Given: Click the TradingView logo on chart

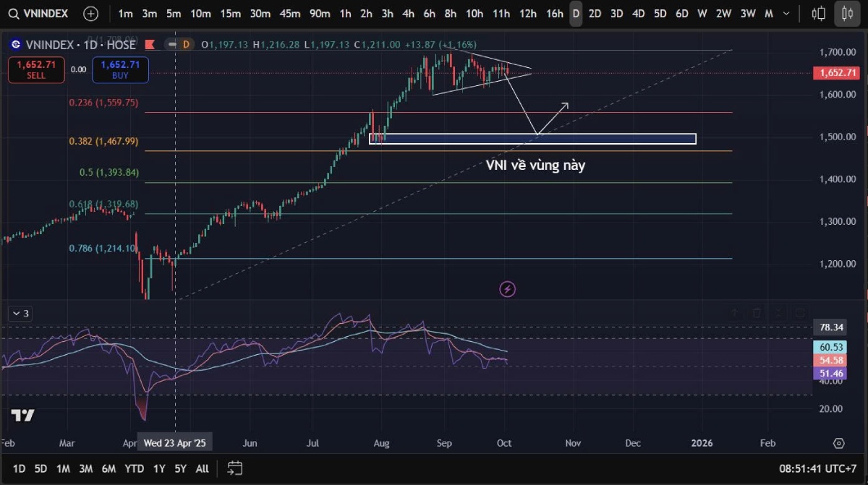Looking at the screenshot, I should coord(22,416).
